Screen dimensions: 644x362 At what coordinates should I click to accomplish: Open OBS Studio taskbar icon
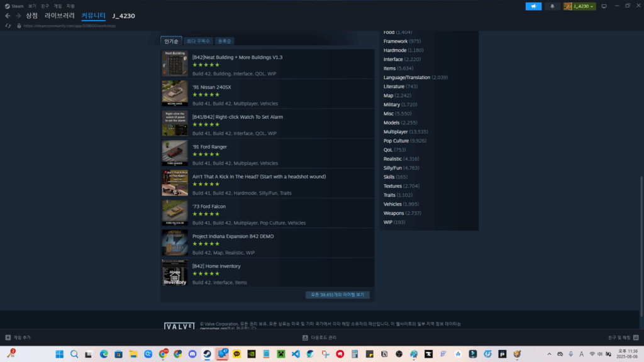pyautogui.click(x=399, y=354)
